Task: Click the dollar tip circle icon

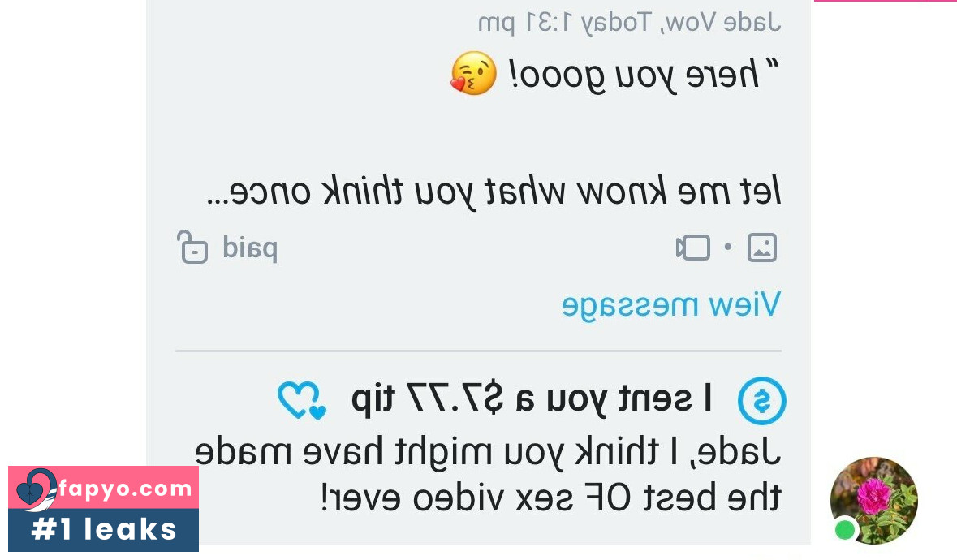Action: pyautogui.click(x=761, y=401)
